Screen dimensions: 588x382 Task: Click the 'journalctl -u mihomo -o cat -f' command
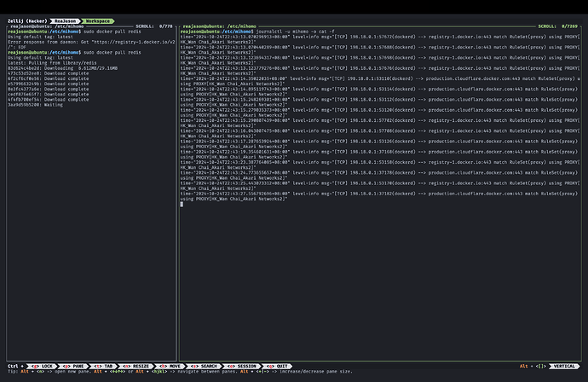pos(295,32)
